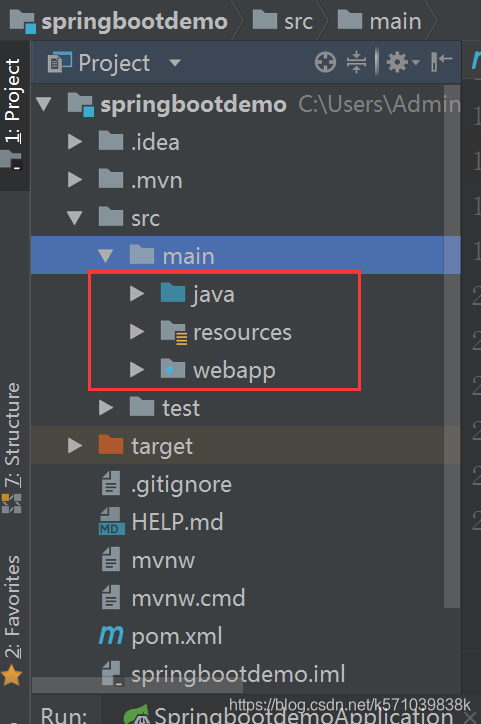Collapse the springbootdemo root node arrow
The width and height of the screenshot is (481, 724).
[x=44, y=104]
